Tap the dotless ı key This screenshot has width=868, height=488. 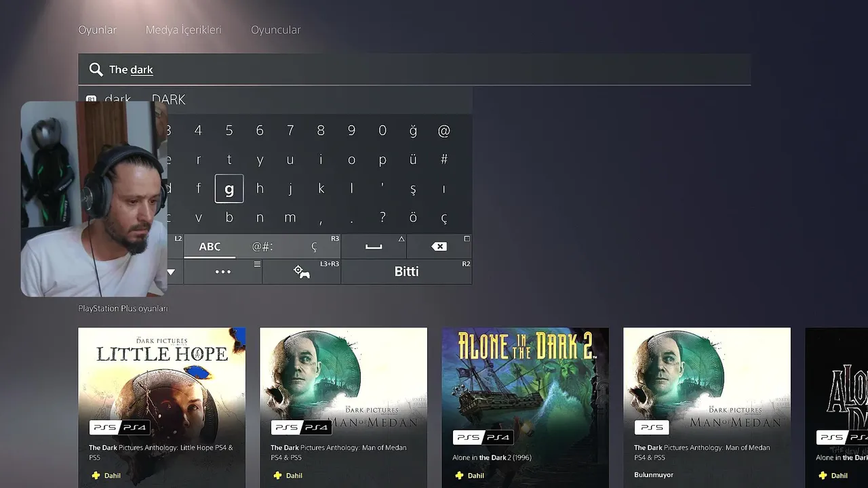(x=443, y=188)
